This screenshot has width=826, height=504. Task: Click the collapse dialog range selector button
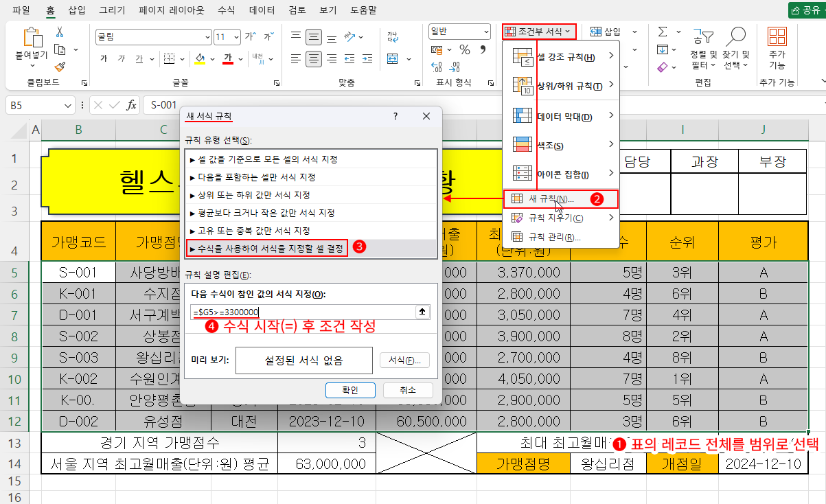click(423, 312)
